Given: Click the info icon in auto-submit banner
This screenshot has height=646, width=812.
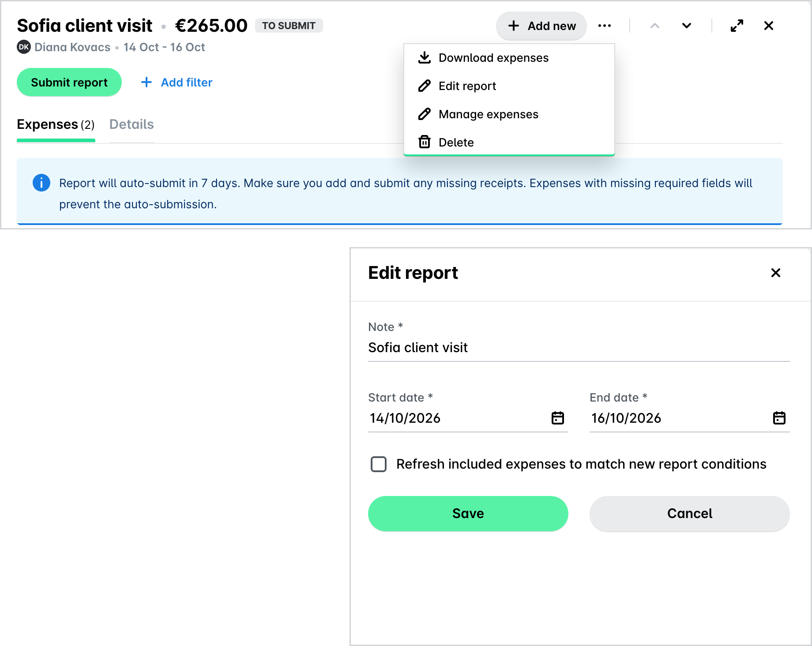Looking at the screenshot, I should pyautogui.click(x=41, y=183).
